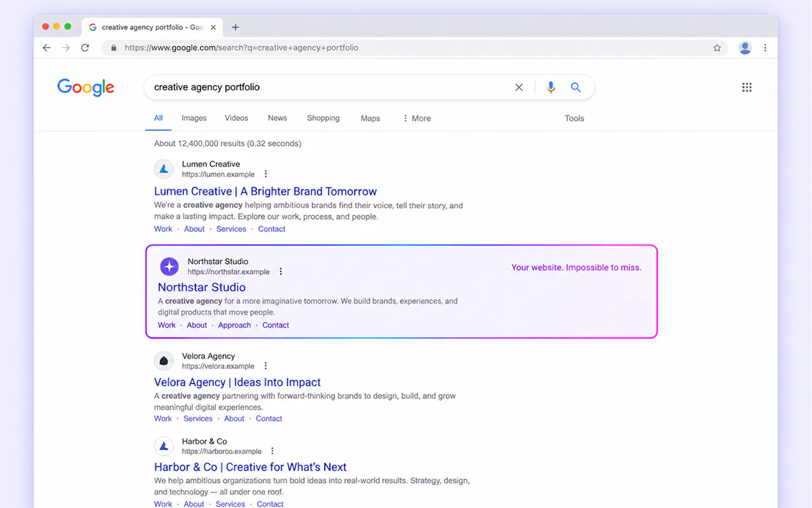Click the Lumen Creative favicon
The width and height of the screenshot is (812, 508).
[164, 169]
